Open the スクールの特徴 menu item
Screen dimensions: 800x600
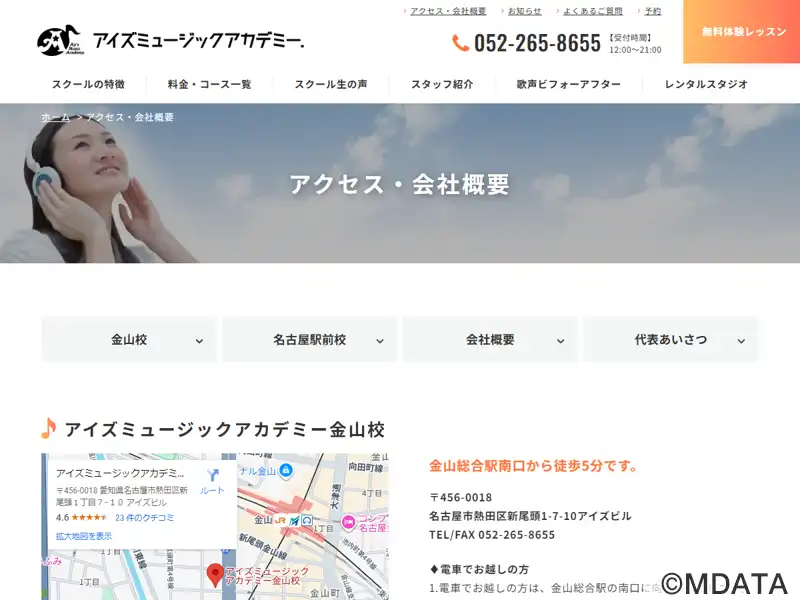88,84
